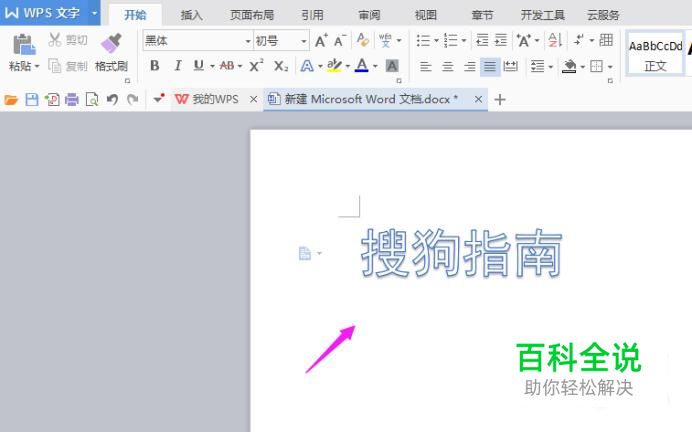Click the Chinese layout (A with arrows) icon
Screen dimensions: 692x432
[x=524, y=40]
